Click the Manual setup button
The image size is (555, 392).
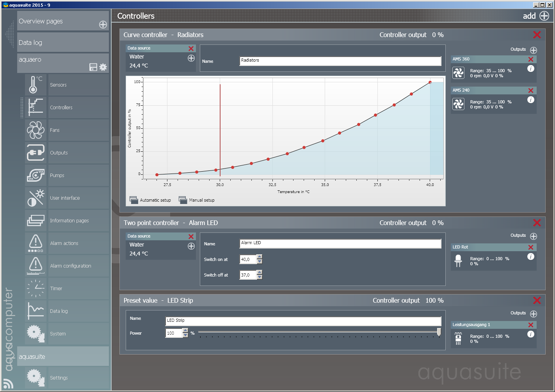(197, 200)
